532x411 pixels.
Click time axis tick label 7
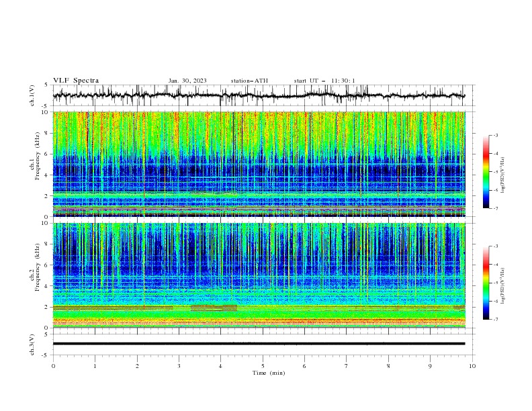point(347,366)
